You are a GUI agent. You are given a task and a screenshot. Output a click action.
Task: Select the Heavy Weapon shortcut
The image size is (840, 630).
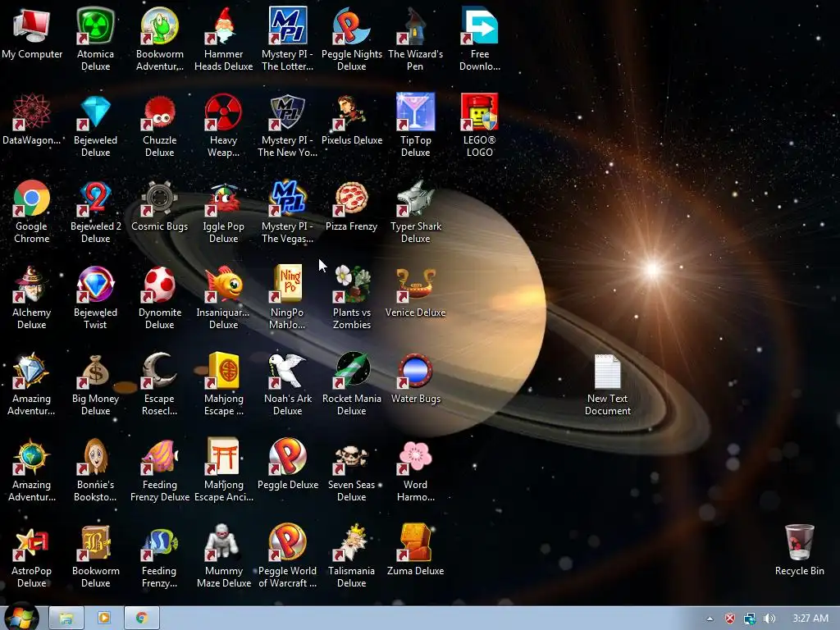[223, 112]
